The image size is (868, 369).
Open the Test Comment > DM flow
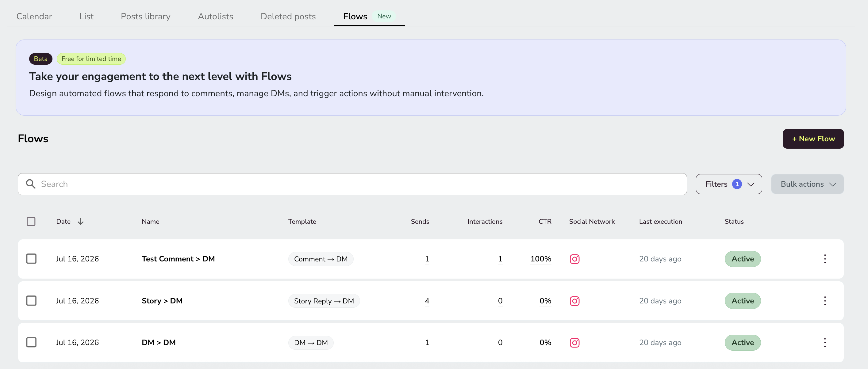click(x=178, y=259)
